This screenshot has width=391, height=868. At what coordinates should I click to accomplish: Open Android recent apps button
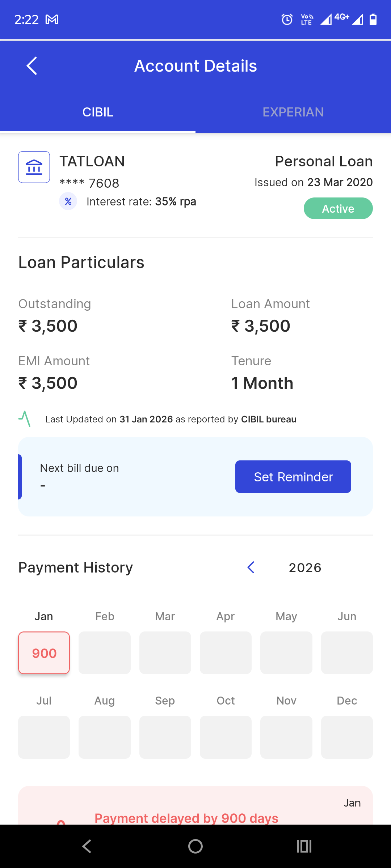coord(304,846)
